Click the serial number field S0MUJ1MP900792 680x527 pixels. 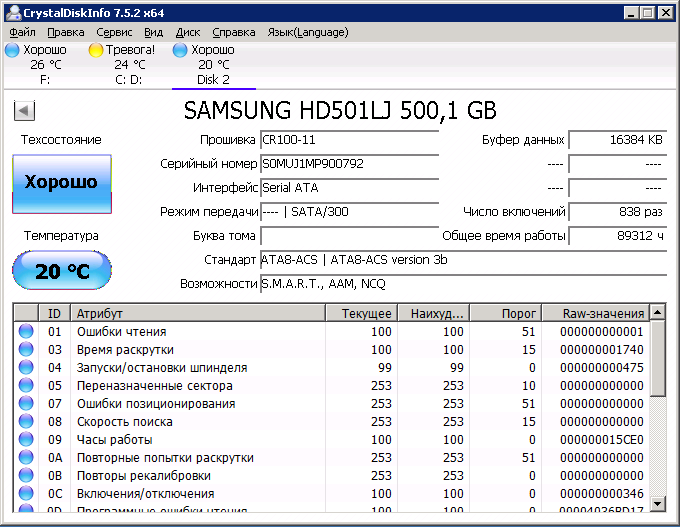[350, 164]
